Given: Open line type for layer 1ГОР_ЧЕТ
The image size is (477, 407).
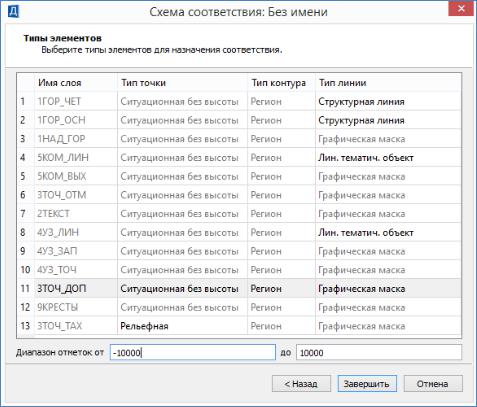Looking at the screenshot, I should (x=388, y=101).
